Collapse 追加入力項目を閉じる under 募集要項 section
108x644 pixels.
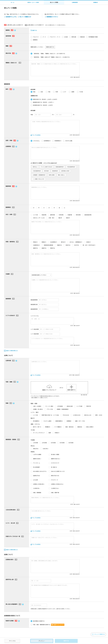tap(11, 351)
